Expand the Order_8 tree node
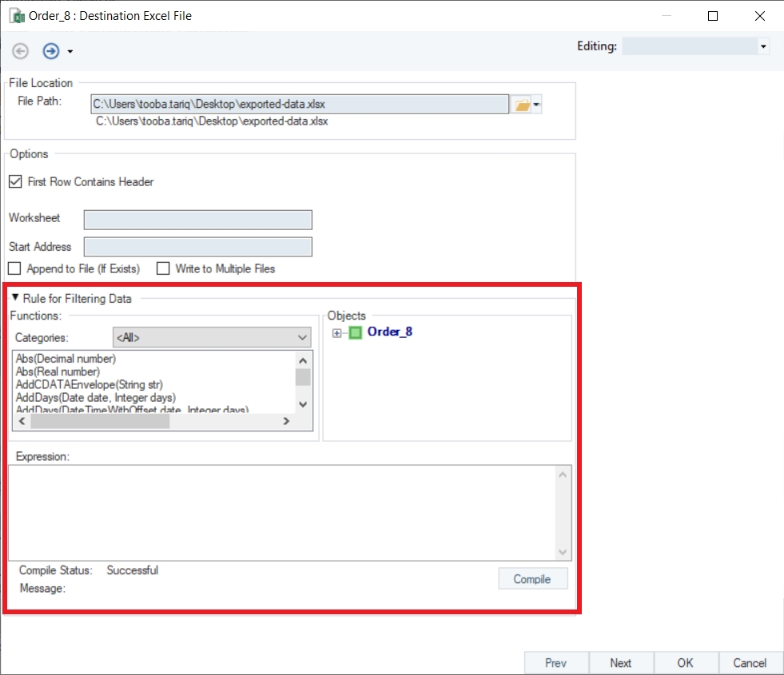Viewport: 784px width, 675px height. [337, 333]
